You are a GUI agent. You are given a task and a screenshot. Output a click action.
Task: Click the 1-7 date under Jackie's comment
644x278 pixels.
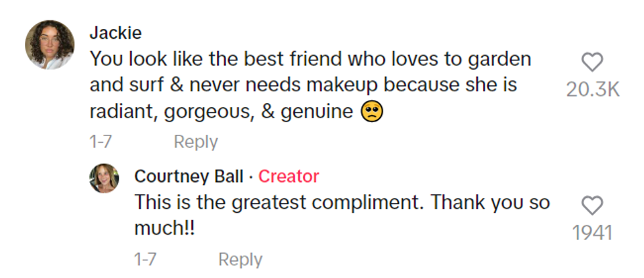coord(101,141)
